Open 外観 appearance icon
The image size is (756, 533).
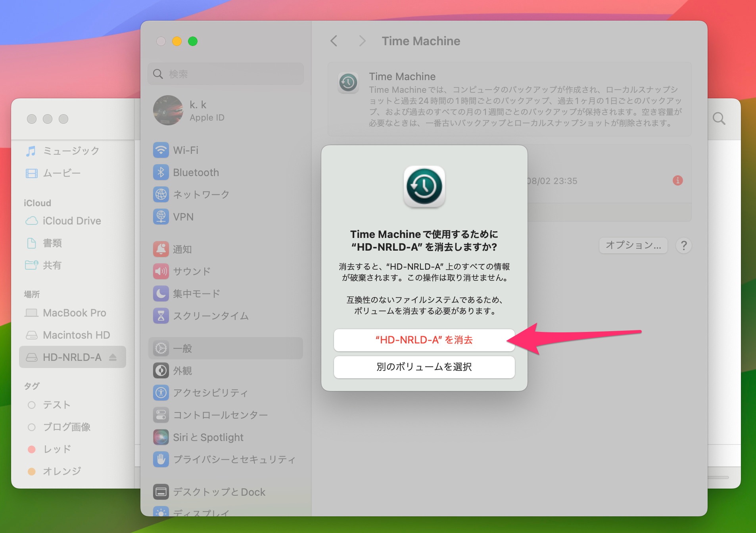[x=161, y=370]
